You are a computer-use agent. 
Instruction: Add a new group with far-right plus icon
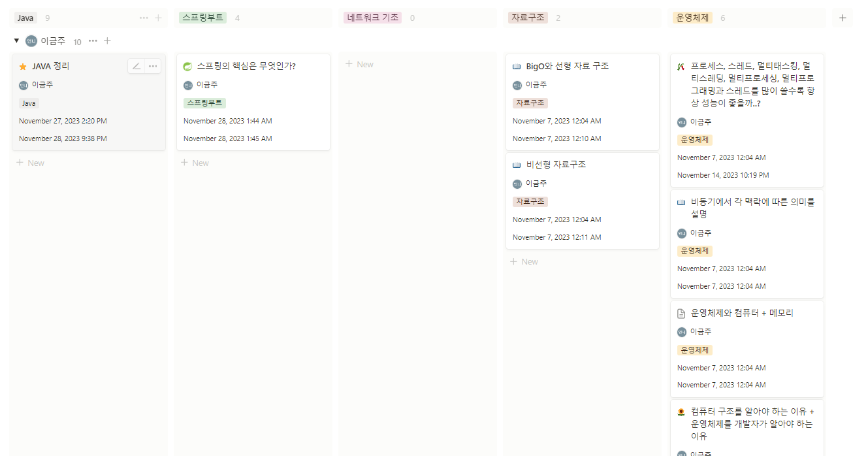843,18
